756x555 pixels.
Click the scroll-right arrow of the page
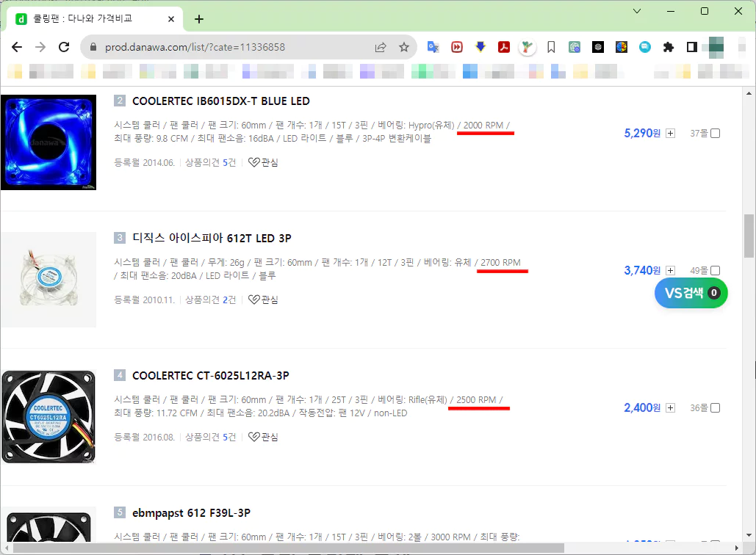(x=736, y=548)
